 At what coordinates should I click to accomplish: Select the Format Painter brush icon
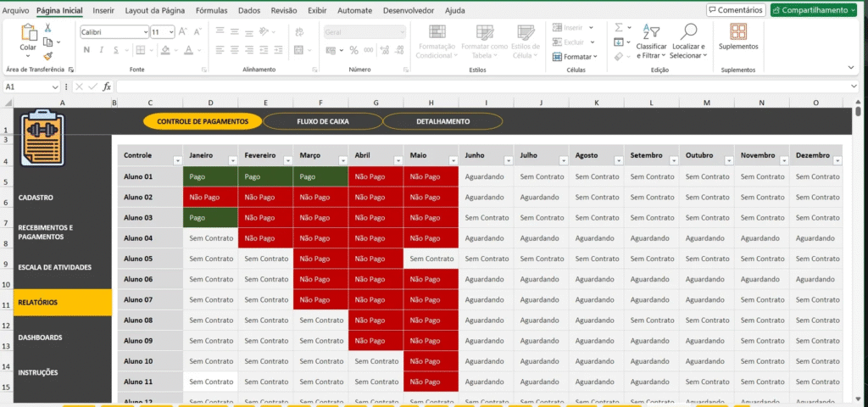[x=47, y=55]
